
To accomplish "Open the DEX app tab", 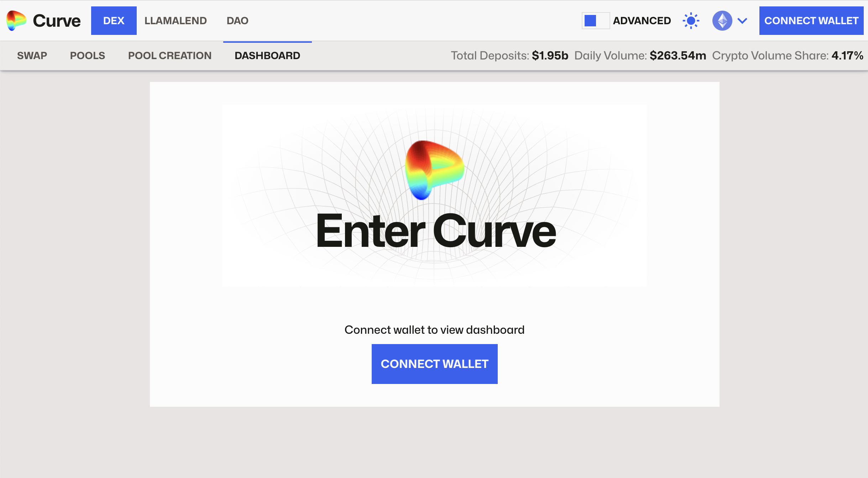I will click(114, 21).
